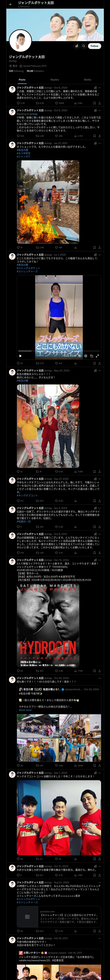Image resolution: width=110 pixels, height=980 pixels.
Task: Open the Grok icon beside profile search
Action: pos(77,46)
